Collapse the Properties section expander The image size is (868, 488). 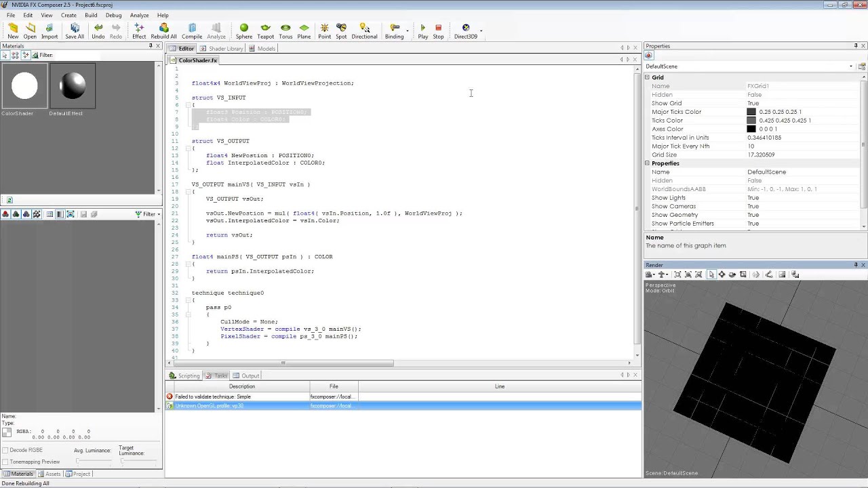pyautogui.click(x=648, y=163)
